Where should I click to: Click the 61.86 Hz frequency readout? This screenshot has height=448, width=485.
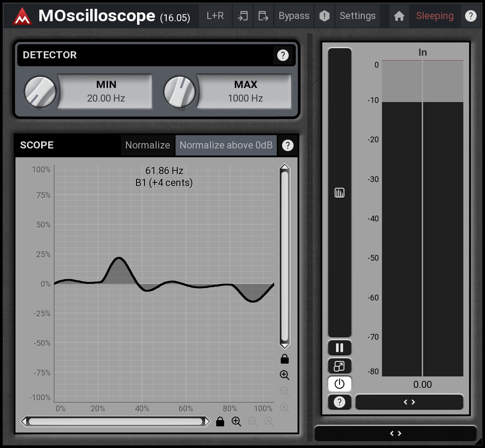(x=164, y=171)
